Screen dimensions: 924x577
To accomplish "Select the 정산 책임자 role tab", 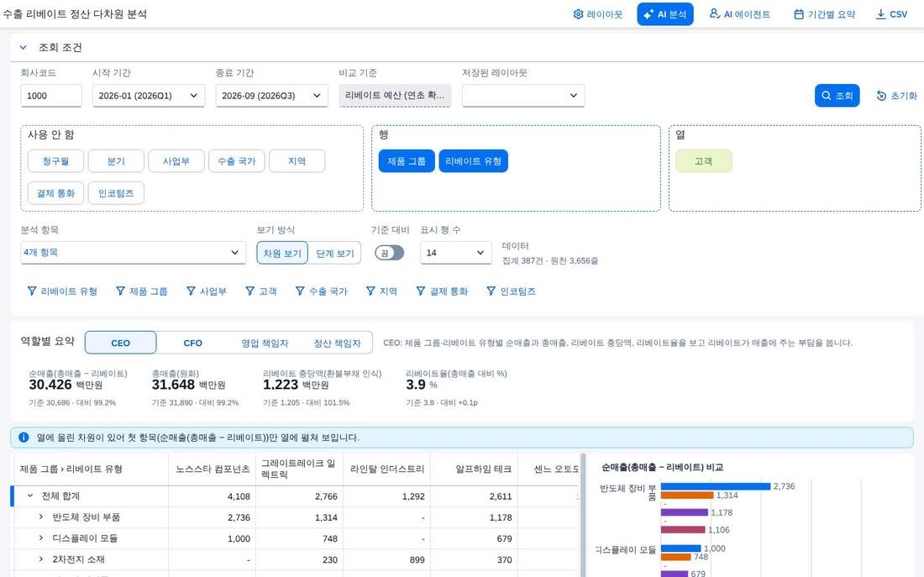I will tap(337, 343).
